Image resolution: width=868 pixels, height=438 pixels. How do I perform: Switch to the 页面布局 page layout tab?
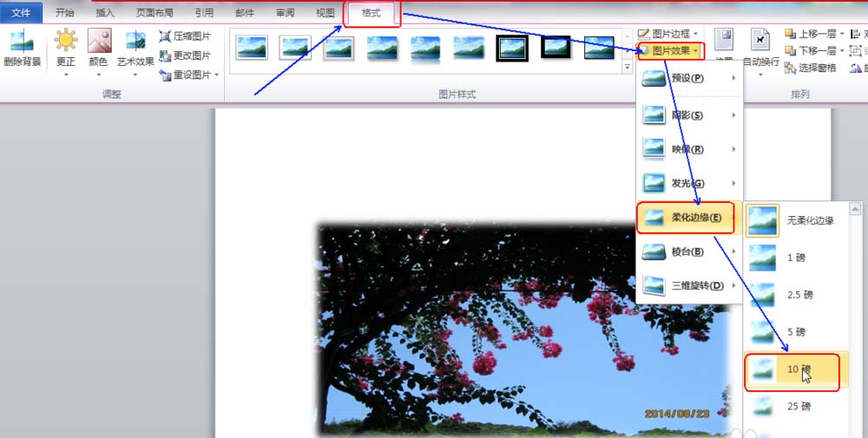[155, 13]
